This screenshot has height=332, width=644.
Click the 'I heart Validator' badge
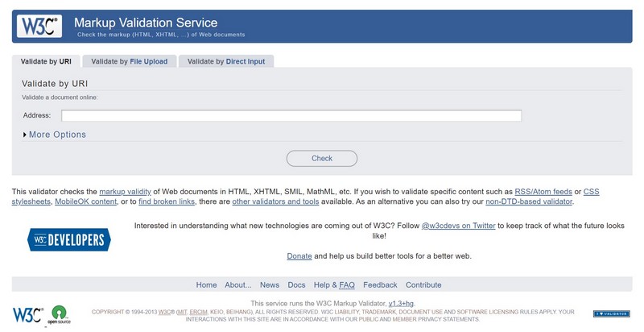click(612, 314)
